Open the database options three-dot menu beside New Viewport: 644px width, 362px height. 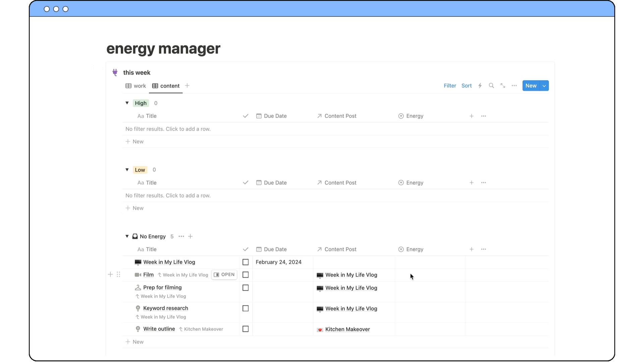(514, 86)
